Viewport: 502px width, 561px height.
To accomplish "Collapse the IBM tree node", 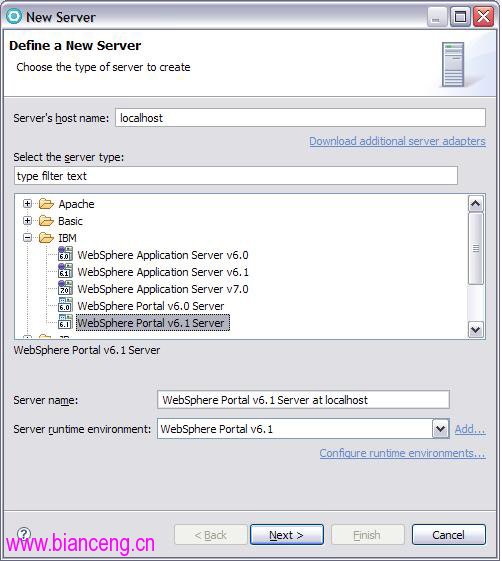I will [27, 238].
